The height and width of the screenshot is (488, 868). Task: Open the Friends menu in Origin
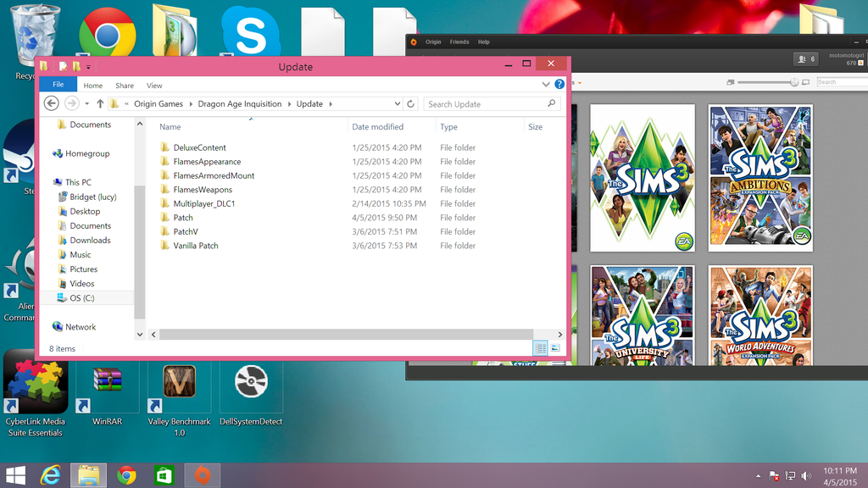[x=459, y=42]
